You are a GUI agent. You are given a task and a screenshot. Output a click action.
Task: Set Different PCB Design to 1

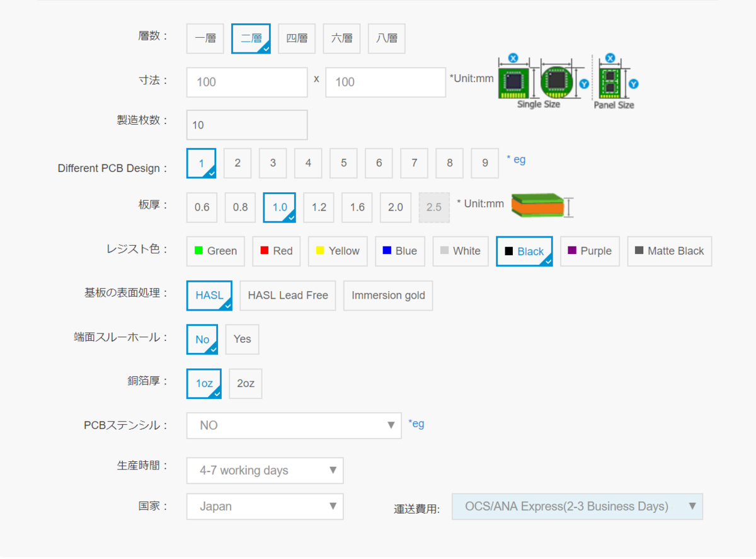pos(202,163)
